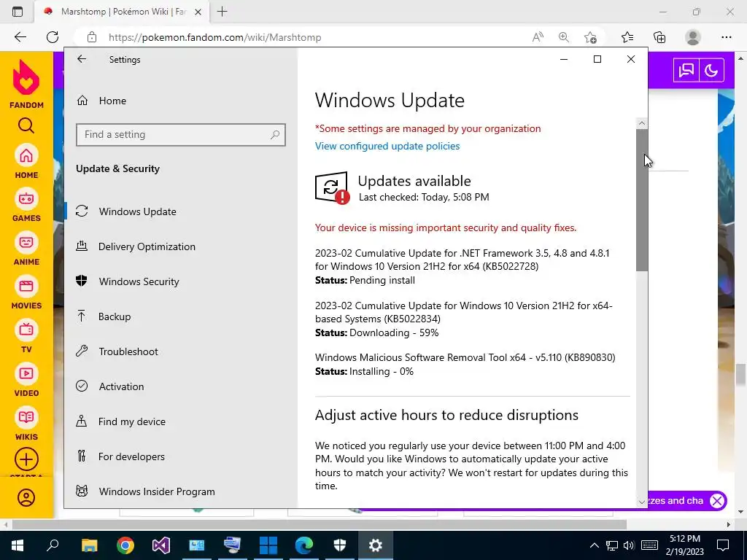Open Windows Security shield on taskbar

[x=340, y=545]
